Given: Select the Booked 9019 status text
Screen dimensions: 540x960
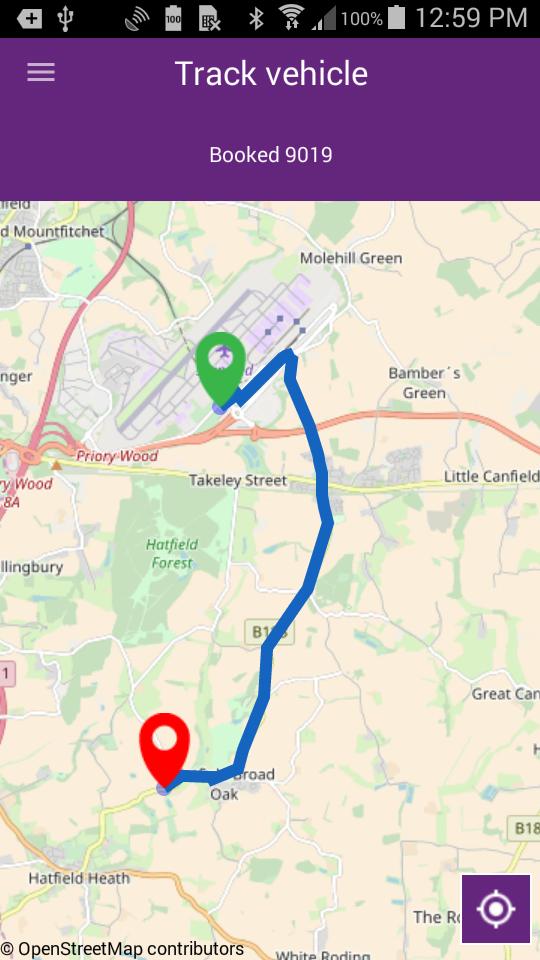Looking at the screenshot, I should tap(271, 155).
